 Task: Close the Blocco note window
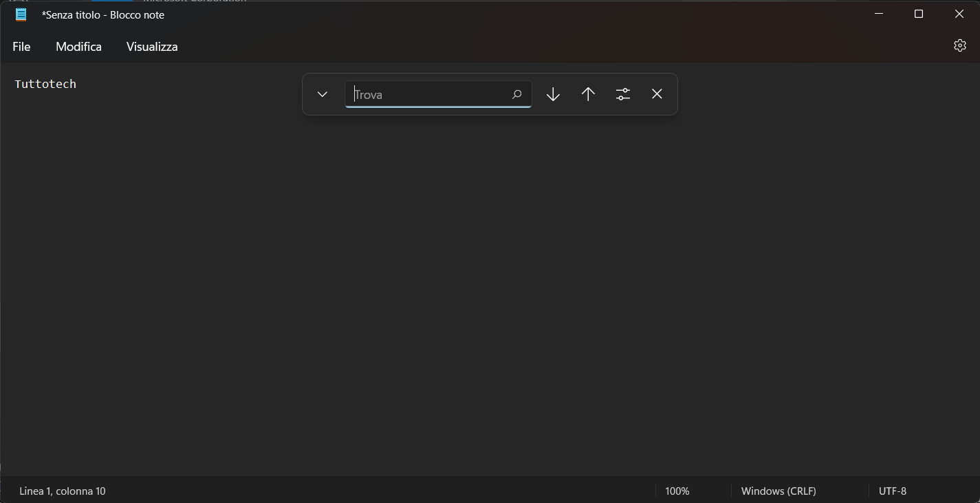point(959,14)
